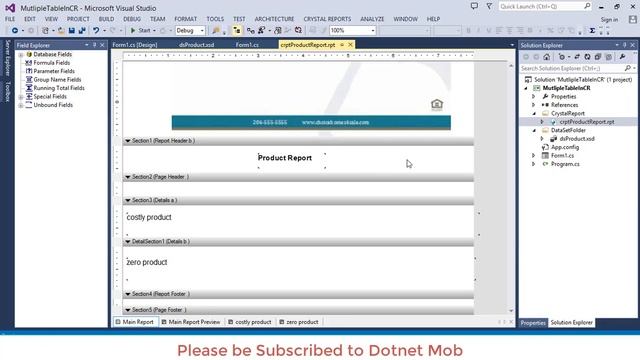
Task: Collapse the CrystalReport folder in Solution Explorer
Action: coord(534,113)
